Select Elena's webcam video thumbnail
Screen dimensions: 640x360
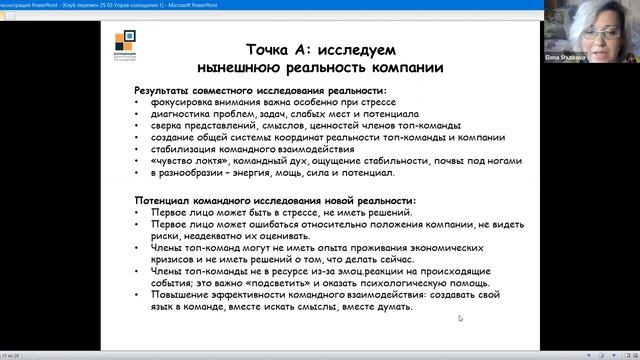tap(592, 31)
